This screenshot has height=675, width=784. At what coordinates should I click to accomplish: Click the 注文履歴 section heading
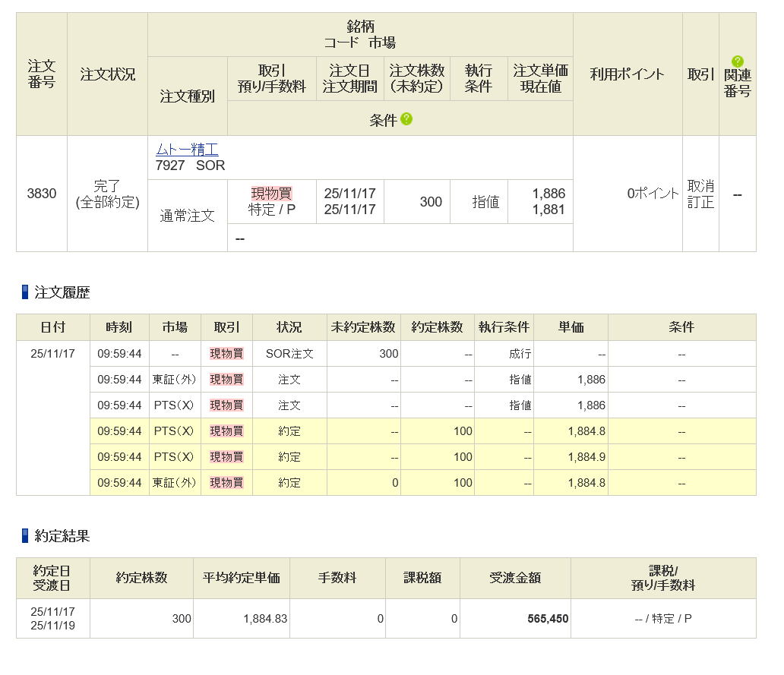pos(62,292)
